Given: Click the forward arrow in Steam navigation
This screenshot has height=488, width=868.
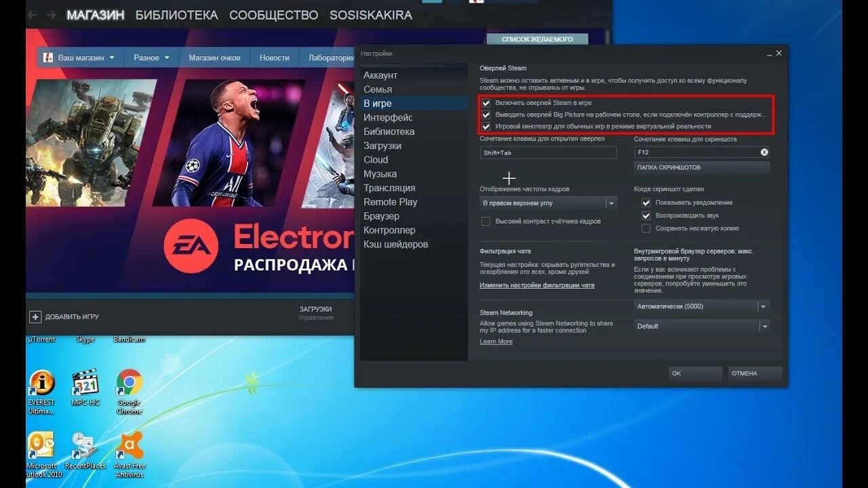Looking at the screenshot, I should (51, 15).
